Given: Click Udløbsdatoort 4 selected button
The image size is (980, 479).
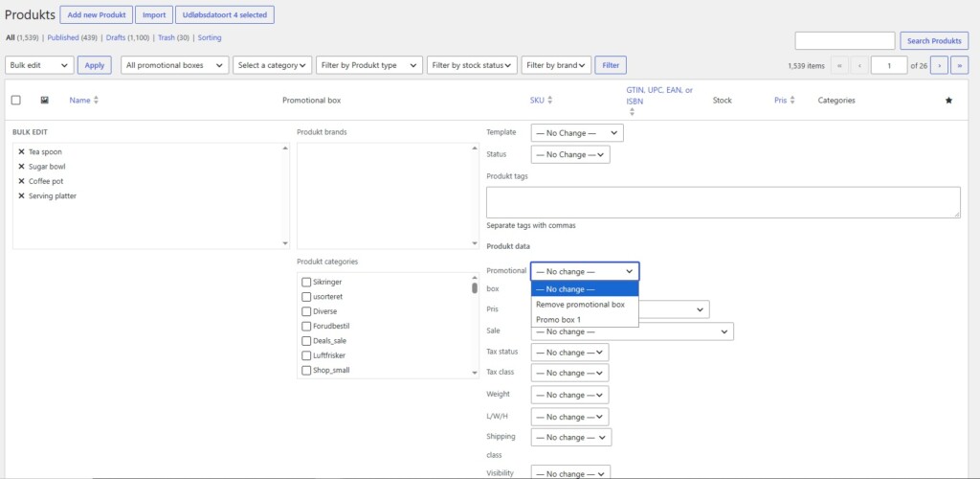Looking at the screenshot, I should click(224, 15).
